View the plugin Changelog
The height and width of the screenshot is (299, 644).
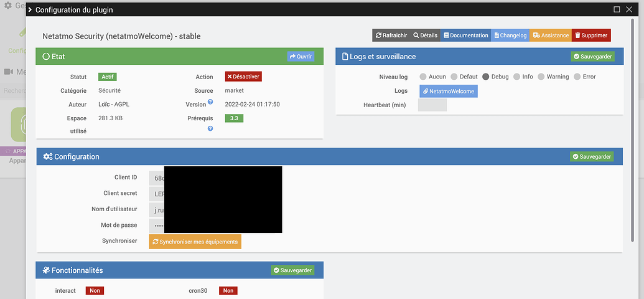tap(510, 36)
